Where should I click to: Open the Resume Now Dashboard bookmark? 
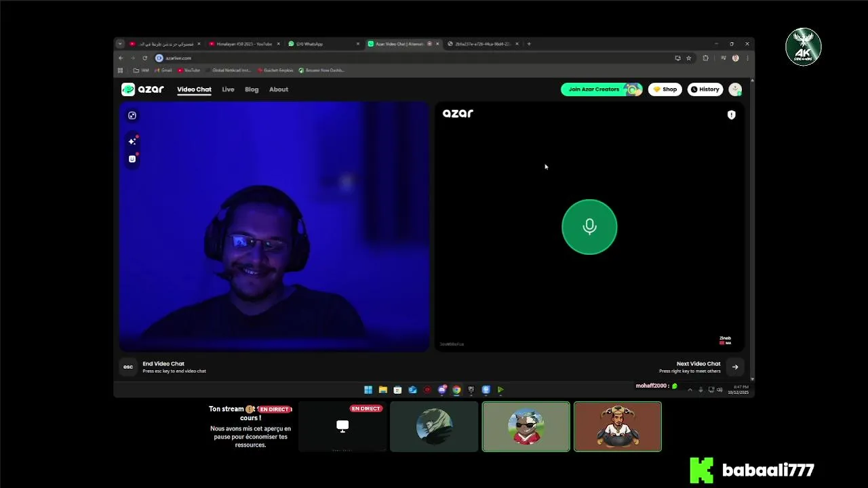[x=321, y=70]
